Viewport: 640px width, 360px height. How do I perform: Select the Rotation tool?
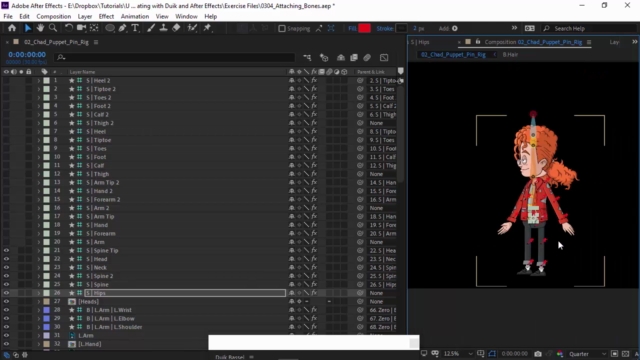click(69, 28)
